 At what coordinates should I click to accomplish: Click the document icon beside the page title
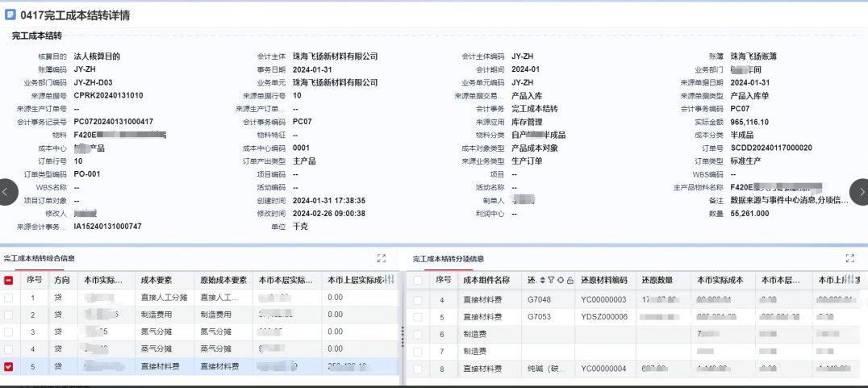10,15
